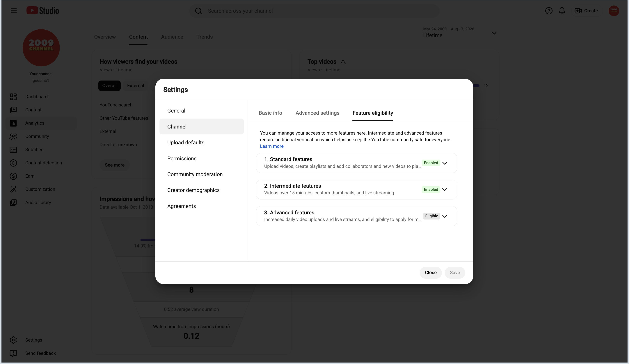Go to the Content analytics tab
This screenshot has height=364, width=629.
(x=138, y=37)
